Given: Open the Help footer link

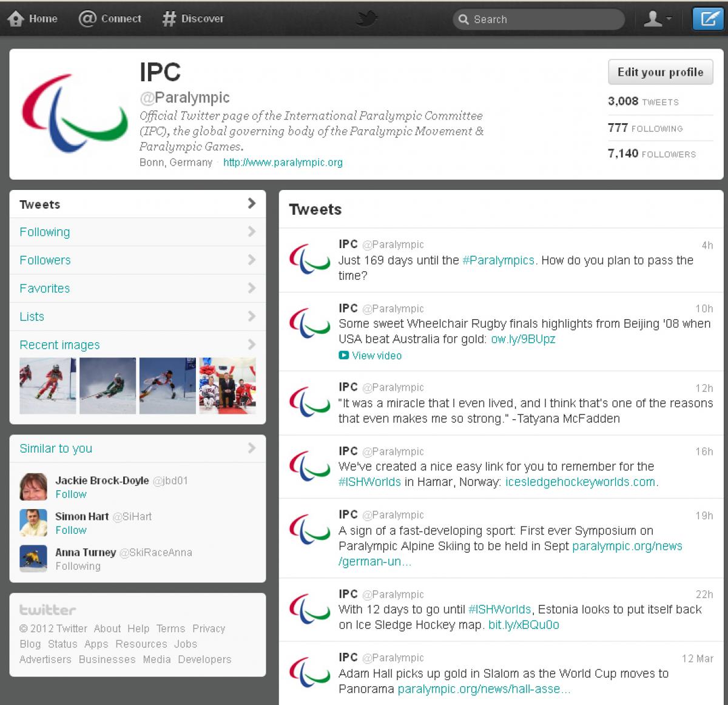Looking at the screenshot, I should point(138,629).
